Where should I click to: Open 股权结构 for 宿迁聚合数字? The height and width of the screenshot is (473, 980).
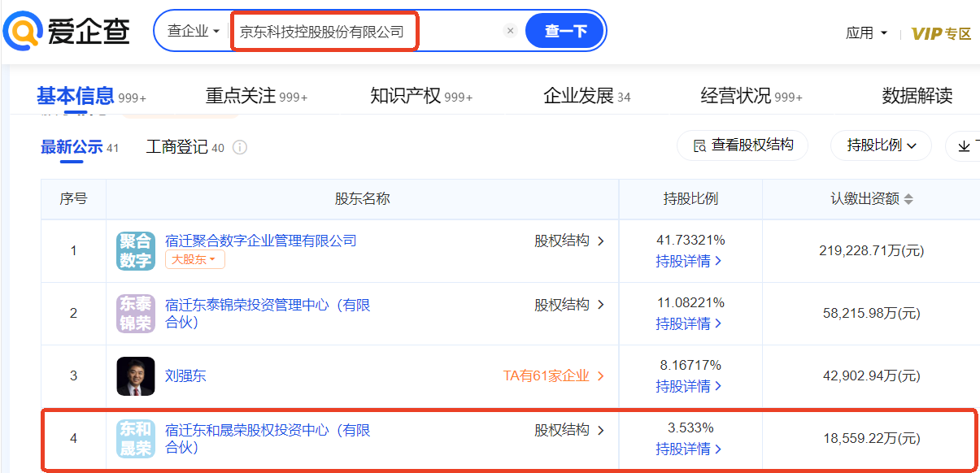coord(569,241)
